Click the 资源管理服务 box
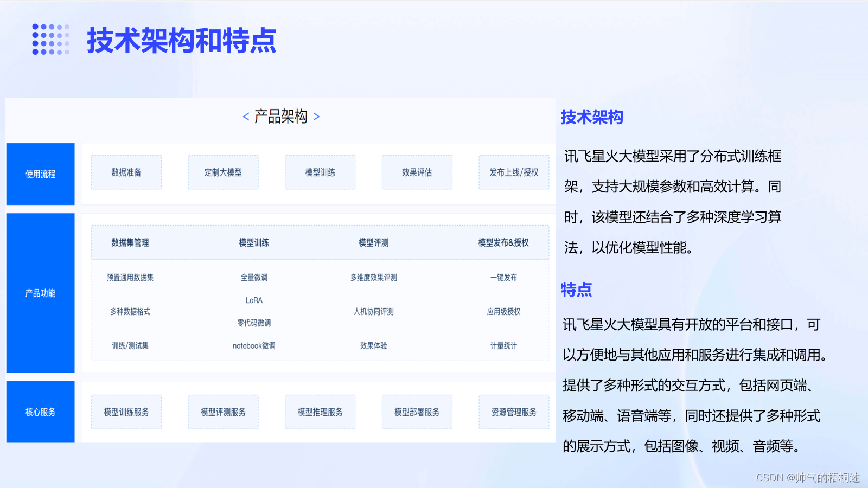 tap(514, 412)
